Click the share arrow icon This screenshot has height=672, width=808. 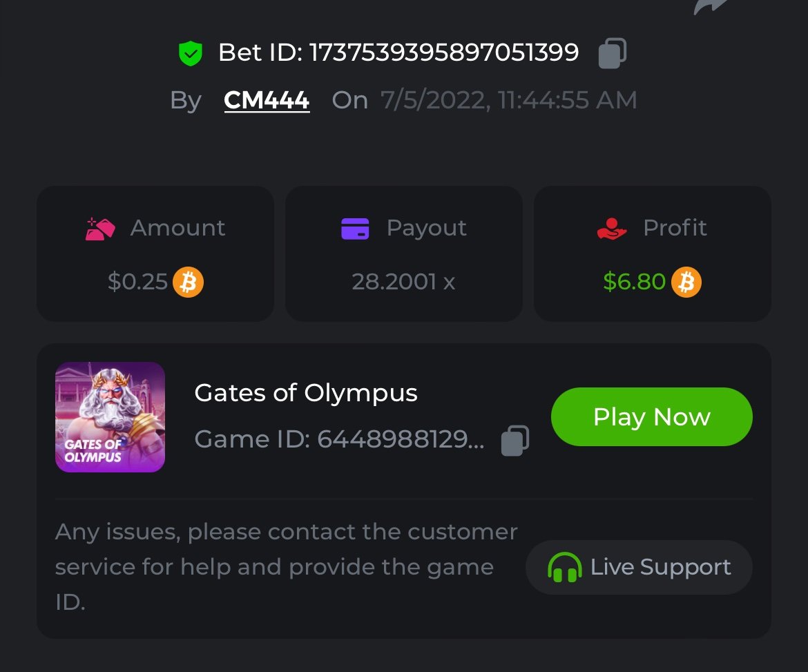pos(711,6)
